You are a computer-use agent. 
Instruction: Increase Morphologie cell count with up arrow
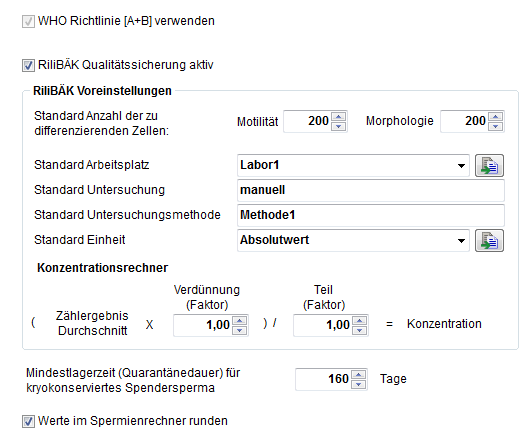point(496,117)
